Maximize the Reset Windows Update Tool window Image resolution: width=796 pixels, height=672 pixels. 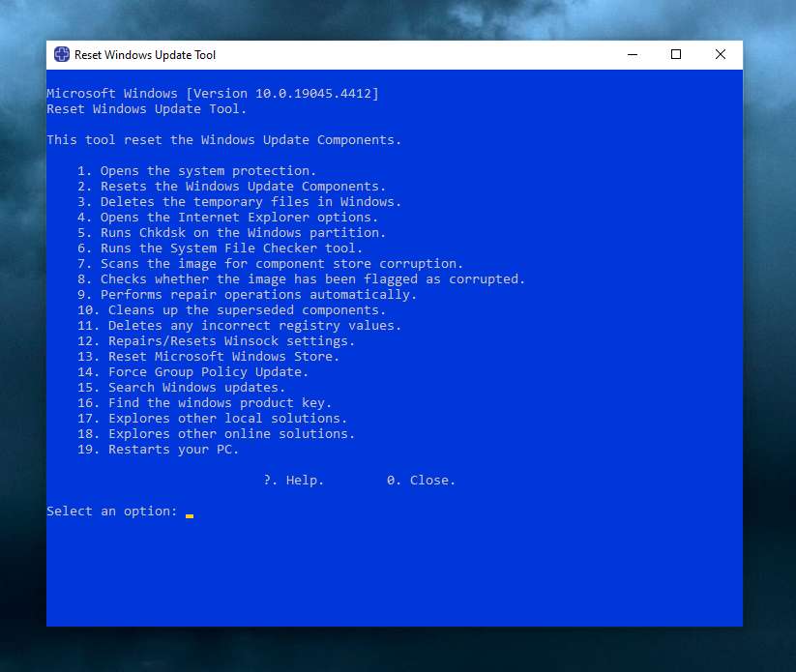pos(676,54)
